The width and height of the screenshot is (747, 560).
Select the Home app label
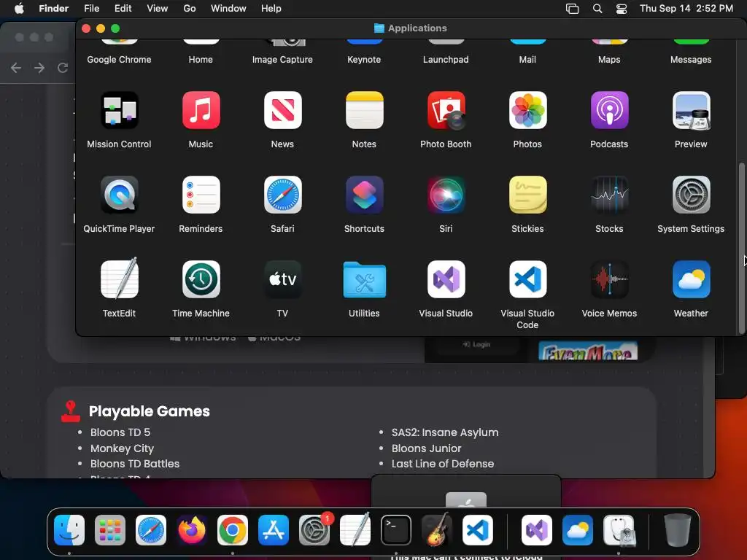pos(201,60)
